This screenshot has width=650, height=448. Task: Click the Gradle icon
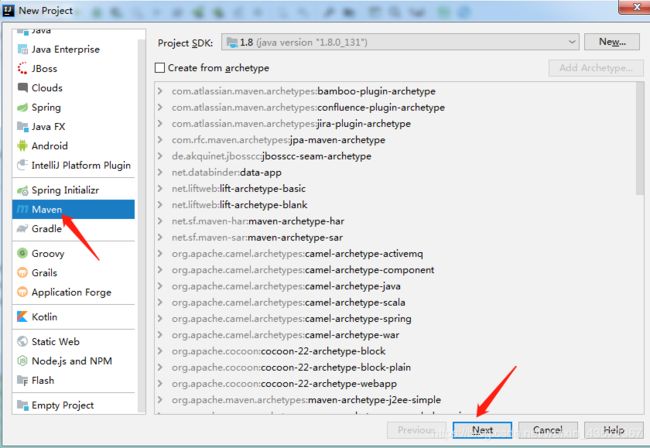[22, 229]
